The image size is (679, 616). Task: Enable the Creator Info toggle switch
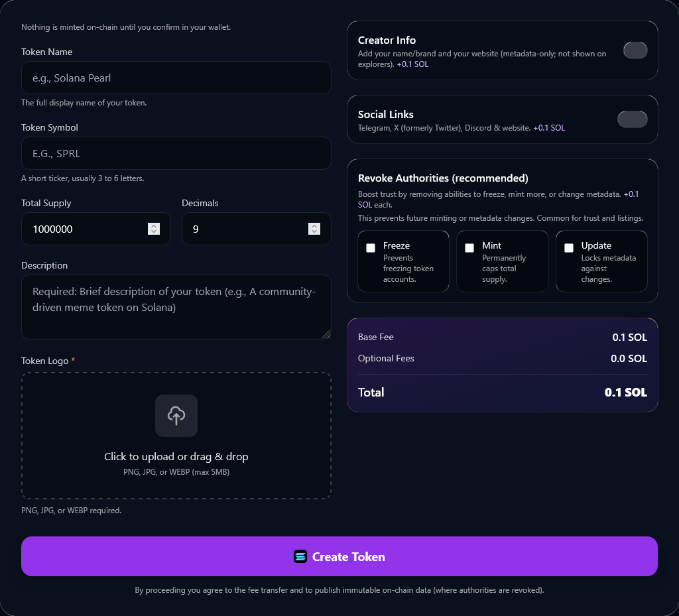(x=635, y=50)
